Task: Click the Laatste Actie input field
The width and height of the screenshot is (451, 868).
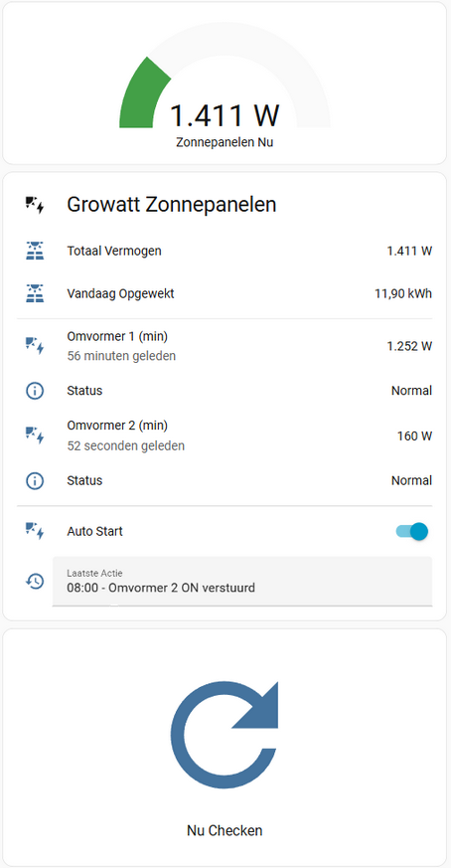Action: tap(241, 582)
